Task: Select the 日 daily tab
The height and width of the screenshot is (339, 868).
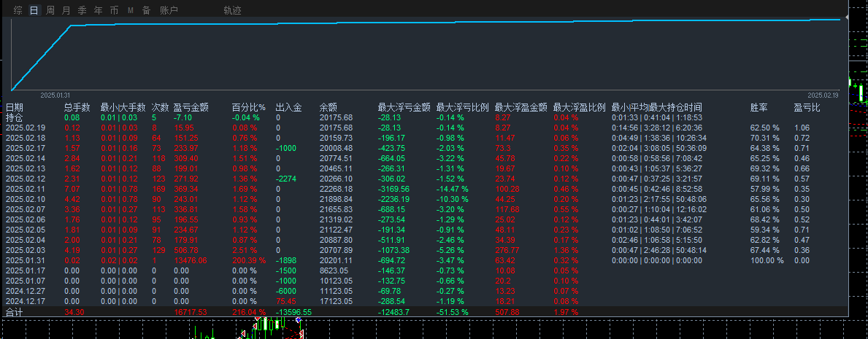Action: point(34,10)
